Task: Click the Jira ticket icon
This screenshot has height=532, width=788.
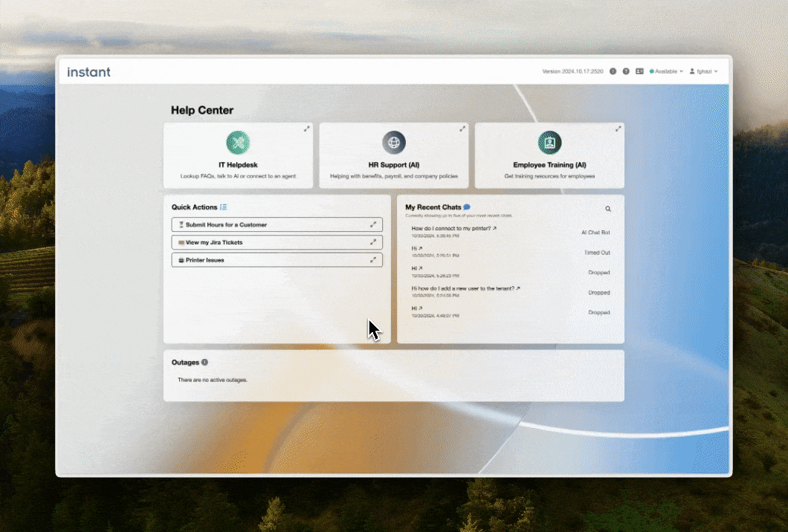Action: coord(181,242)
